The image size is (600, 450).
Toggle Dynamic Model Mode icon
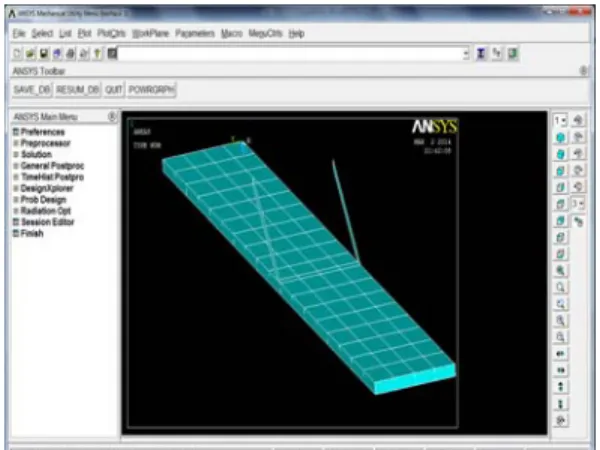point(578,221)
